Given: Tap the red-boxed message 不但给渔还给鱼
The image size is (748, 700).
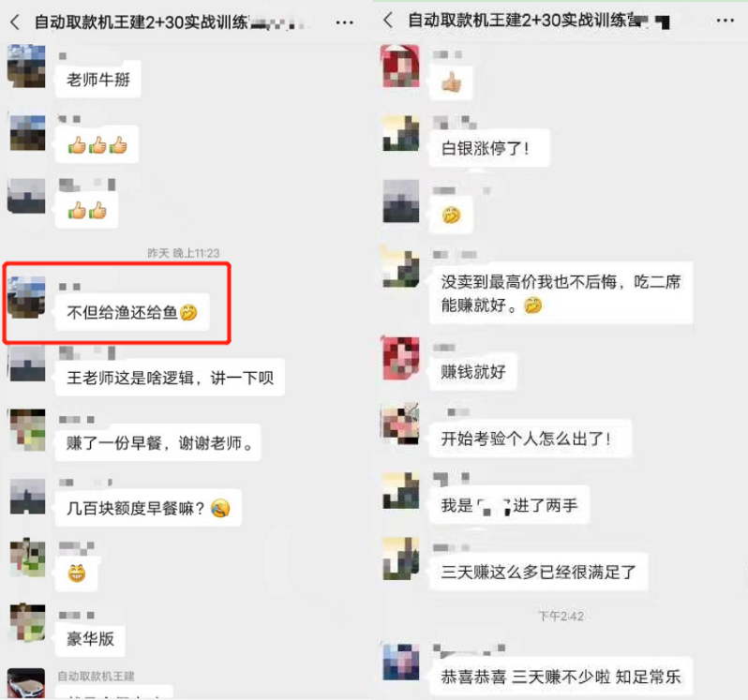Looking at the screenshot, I should click(x=132, y=312).
